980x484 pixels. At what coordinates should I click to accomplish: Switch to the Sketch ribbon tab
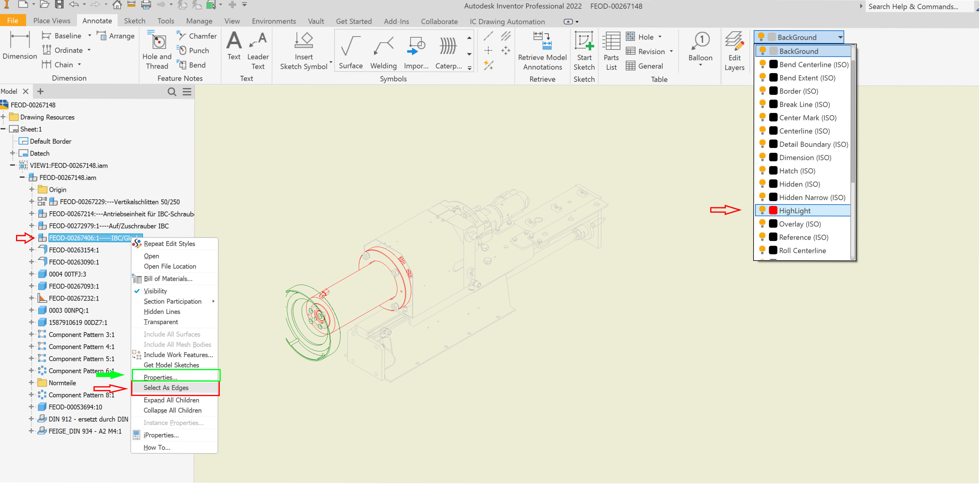pos(135,21)
